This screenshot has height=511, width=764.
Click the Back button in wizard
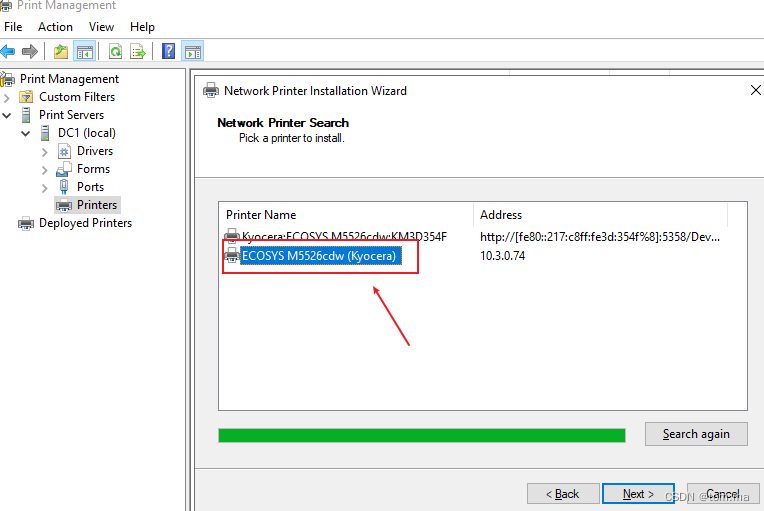point(563,494)
